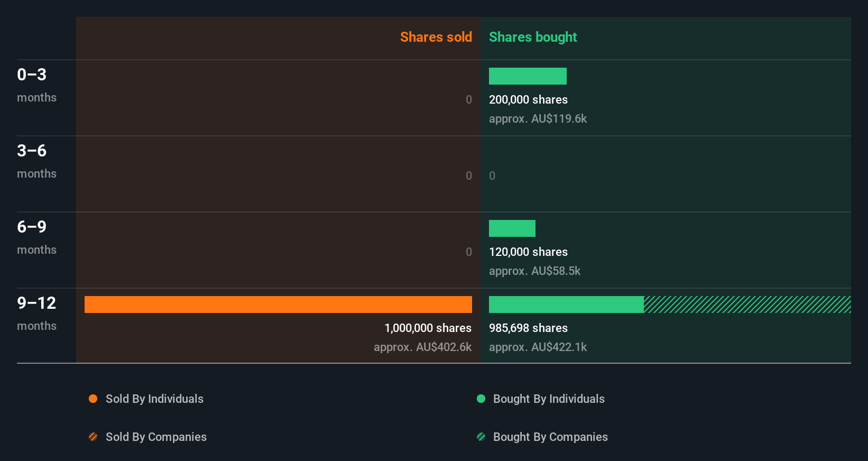Click the Shares bought column header
The image size is (868, 461).
pyautogui.click(x=533, y=37)
